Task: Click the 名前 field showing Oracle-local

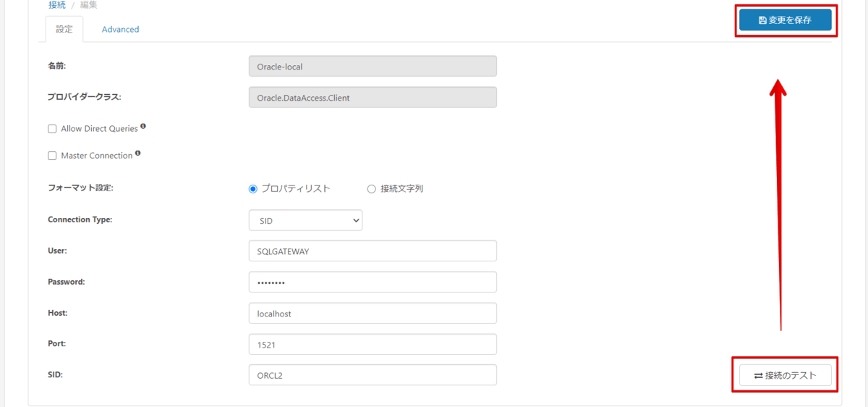Action: pos(373,66)
